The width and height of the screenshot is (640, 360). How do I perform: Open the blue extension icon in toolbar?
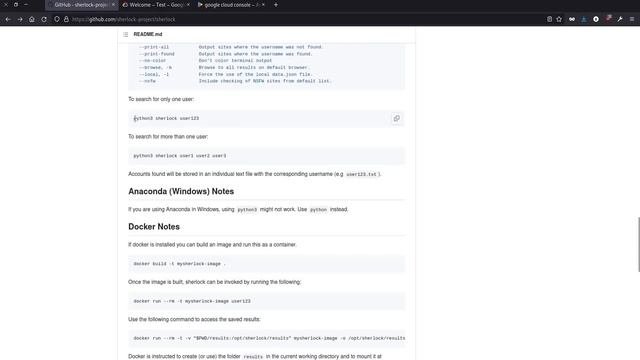click(584, 19)
